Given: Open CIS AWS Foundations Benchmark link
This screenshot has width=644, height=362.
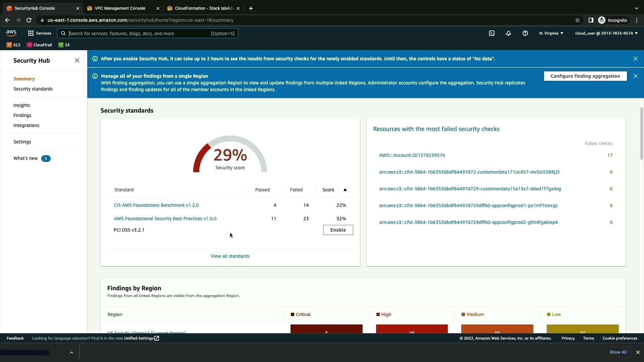Looking at the screenshot, I should pos(156,205).
